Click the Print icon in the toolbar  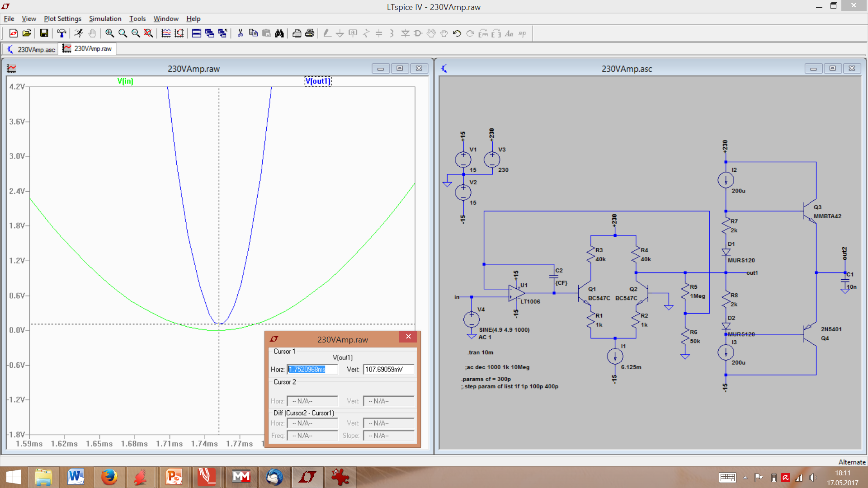tap(310, 33)
